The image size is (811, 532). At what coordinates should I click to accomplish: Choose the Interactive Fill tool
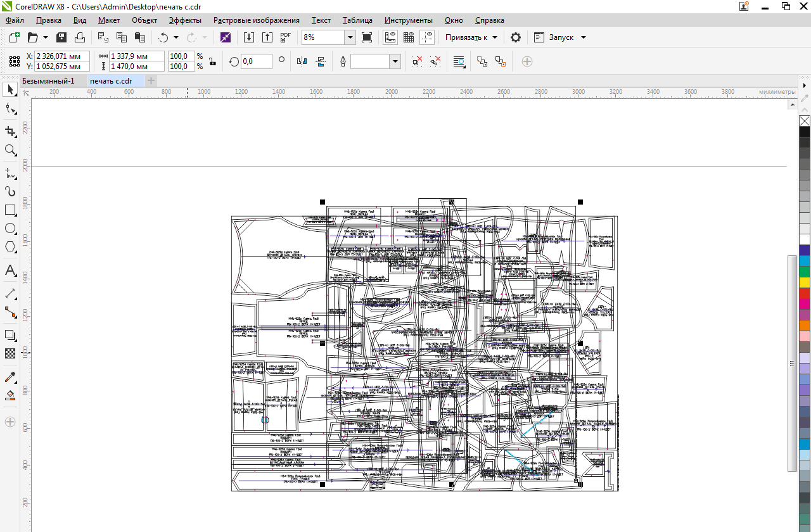[10, 396]
